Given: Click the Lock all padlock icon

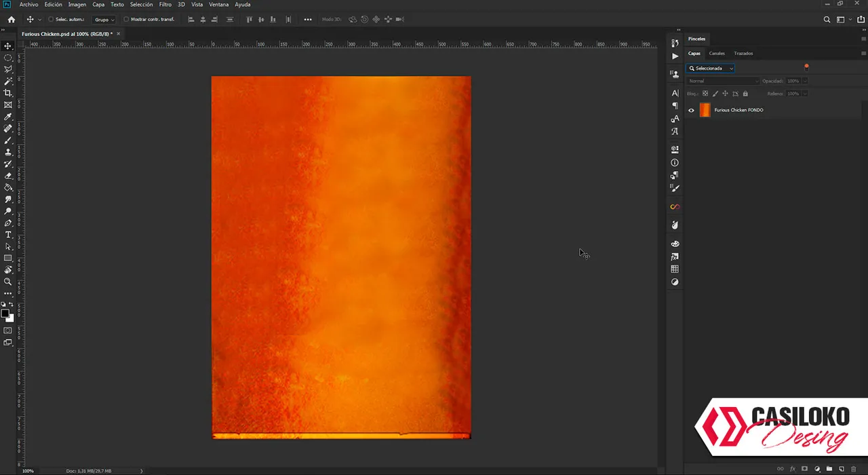Looking at the screenshot, I should 745,94.
